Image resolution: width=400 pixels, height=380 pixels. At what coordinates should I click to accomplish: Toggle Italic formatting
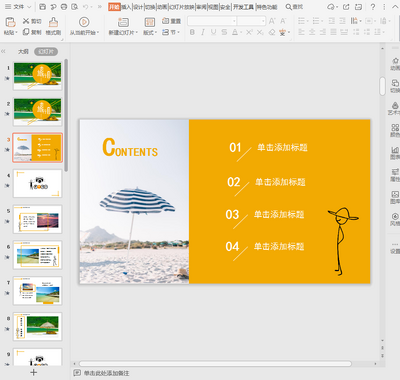click(x=203, y=32)
